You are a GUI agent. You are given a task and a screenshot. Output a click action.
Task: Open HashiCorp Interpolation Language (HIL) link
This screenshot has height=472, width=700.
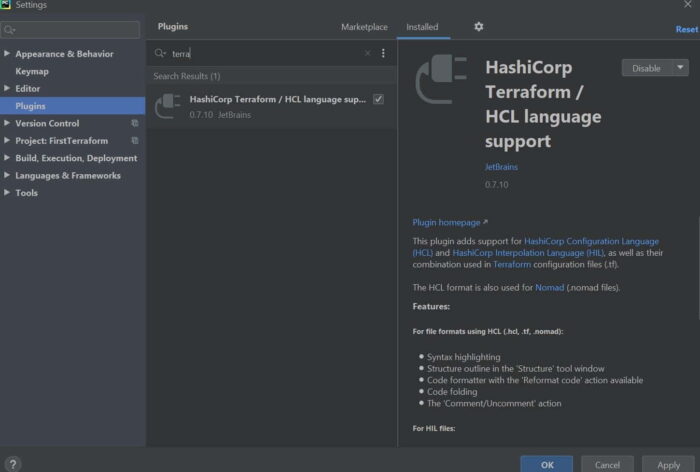coord(528,253)
